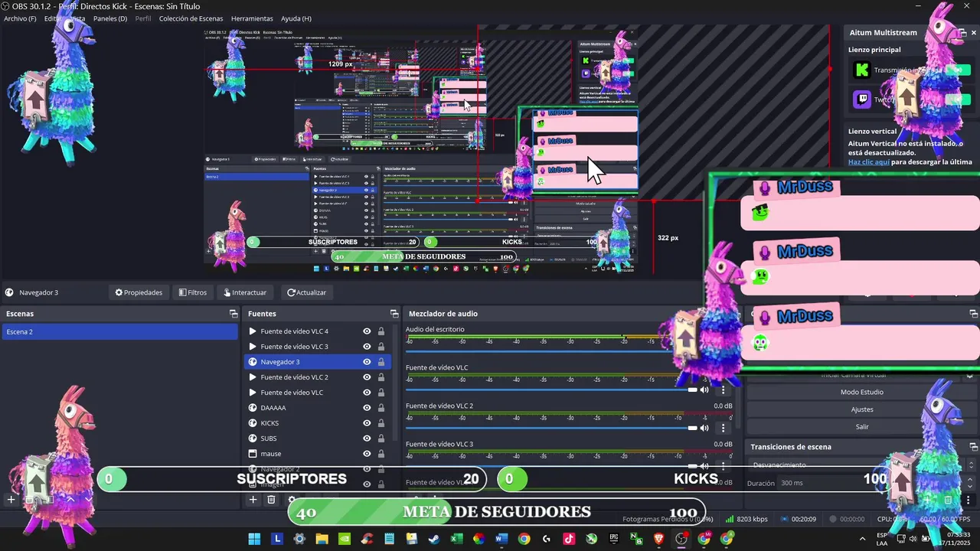
Task: Toggle visibility of SUBS source
Action: point(367,439)
